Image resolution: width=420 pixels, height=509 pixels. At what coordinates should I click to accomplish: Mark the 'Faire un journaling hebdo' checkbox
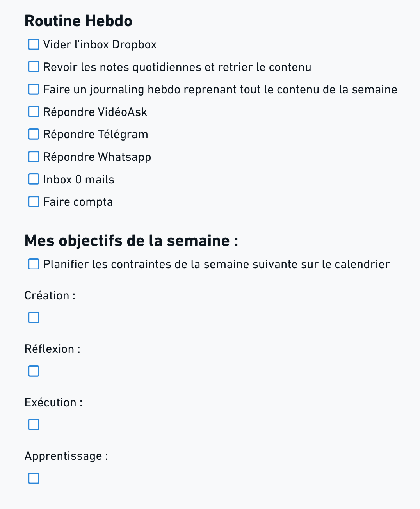click(x=34, y=89)
